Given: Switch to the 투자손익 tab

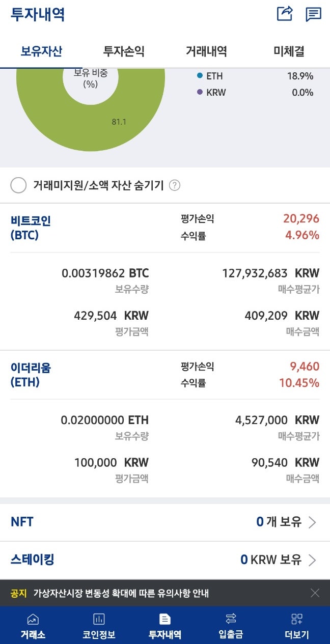Looking at the screenshot, I should [124, 51].
